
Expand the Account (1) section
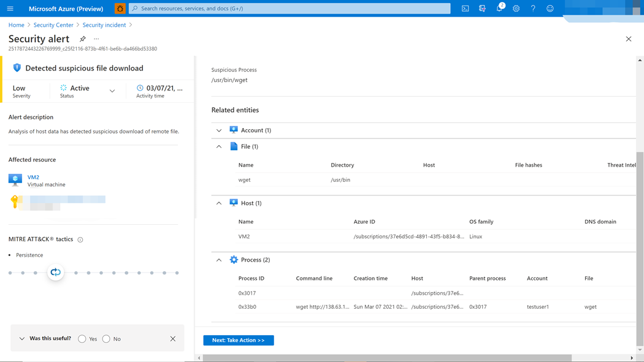(219, 130)
